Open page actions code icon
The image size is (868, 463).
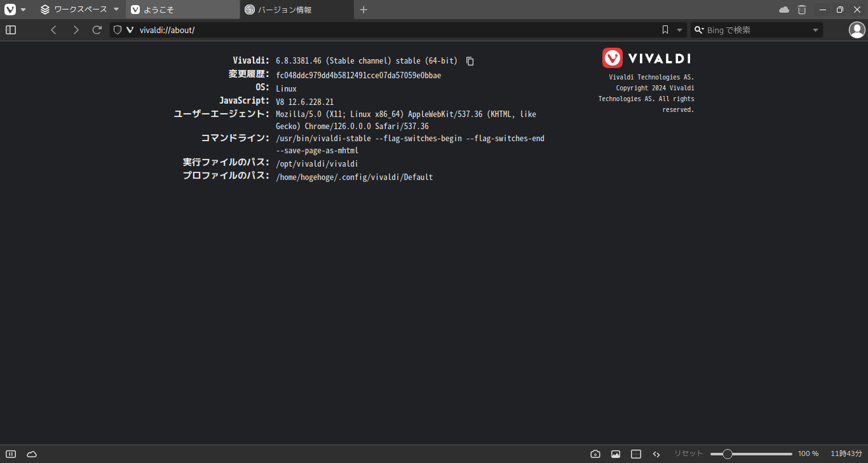(x=656, y=453)
